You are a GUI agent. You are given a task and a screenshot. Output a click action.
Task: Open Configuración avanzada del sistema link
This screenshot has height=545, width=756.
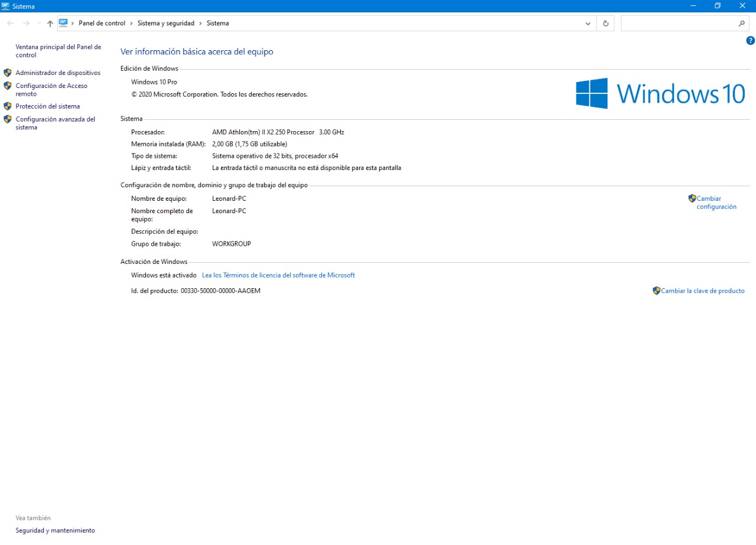pos(56,123)
